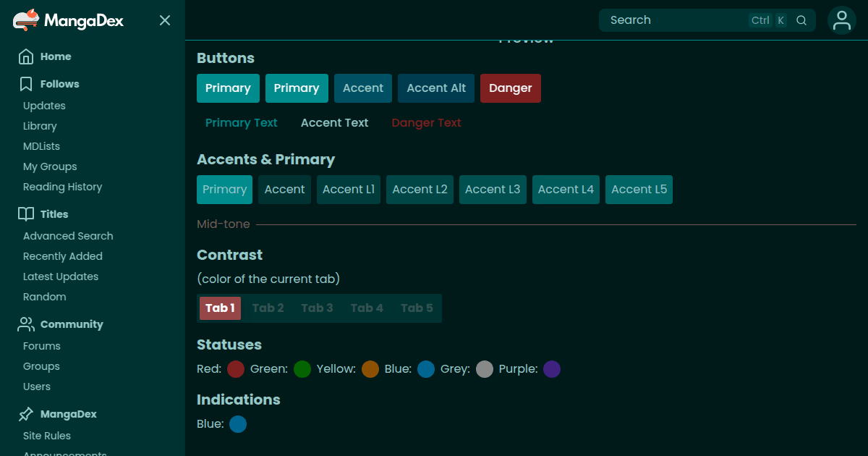Click the Accent L1 swatch

[349, 190]
